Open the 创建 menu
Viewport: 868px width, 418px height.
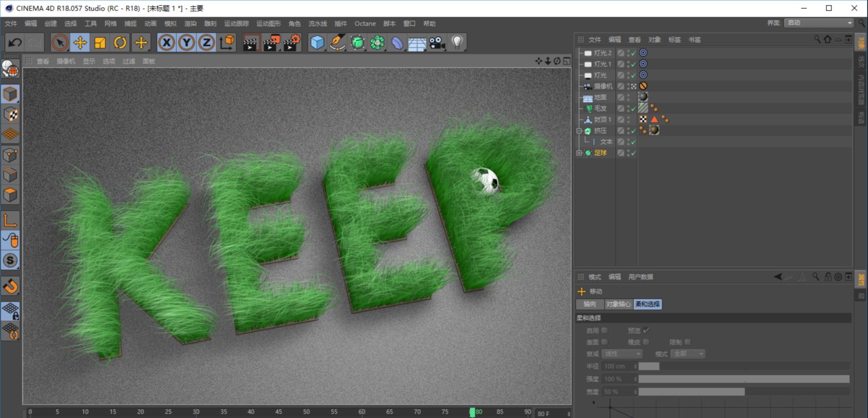(x=50, y=24)
